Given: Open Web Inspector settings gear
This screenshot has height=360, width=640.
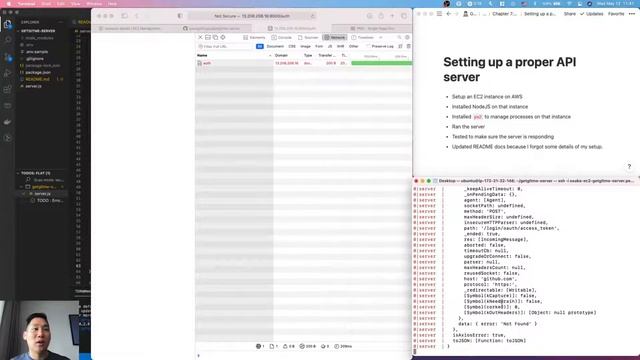Looking at the screenshot, I should (x=407, y=37).
